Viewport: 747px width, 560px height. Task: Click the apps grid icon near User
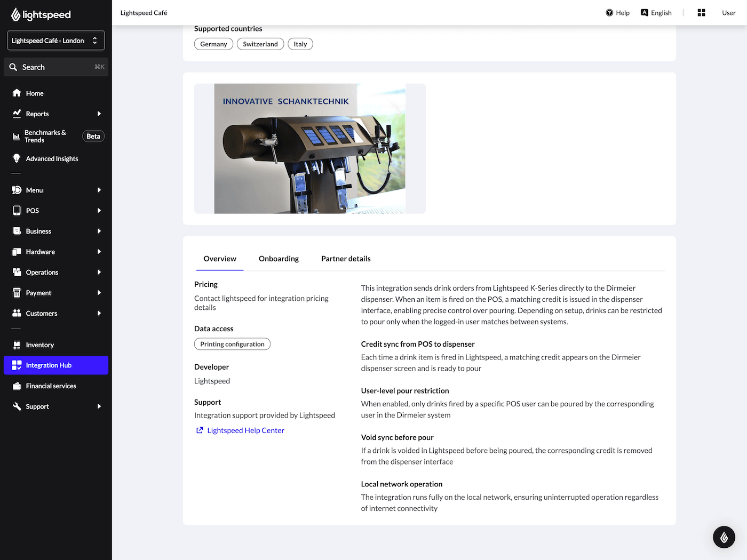[x=701, y=12]
